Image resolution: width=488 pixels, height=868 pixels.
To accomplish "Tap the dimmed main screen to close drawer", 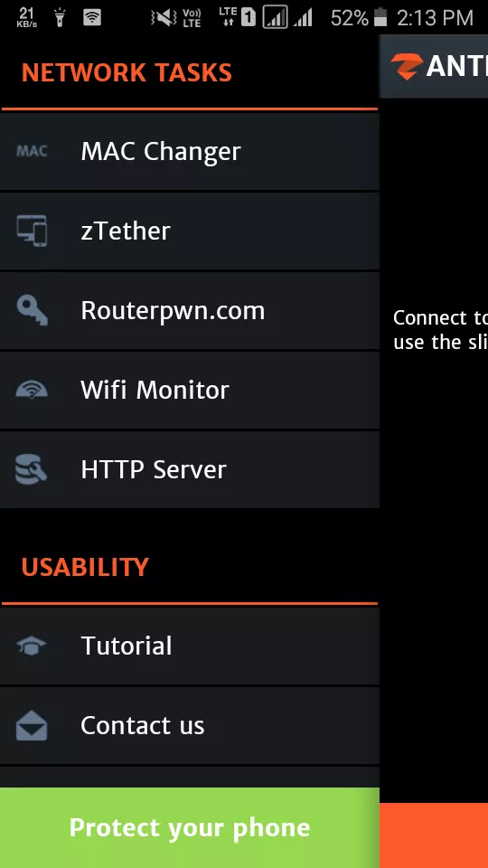I will [434, 443].
